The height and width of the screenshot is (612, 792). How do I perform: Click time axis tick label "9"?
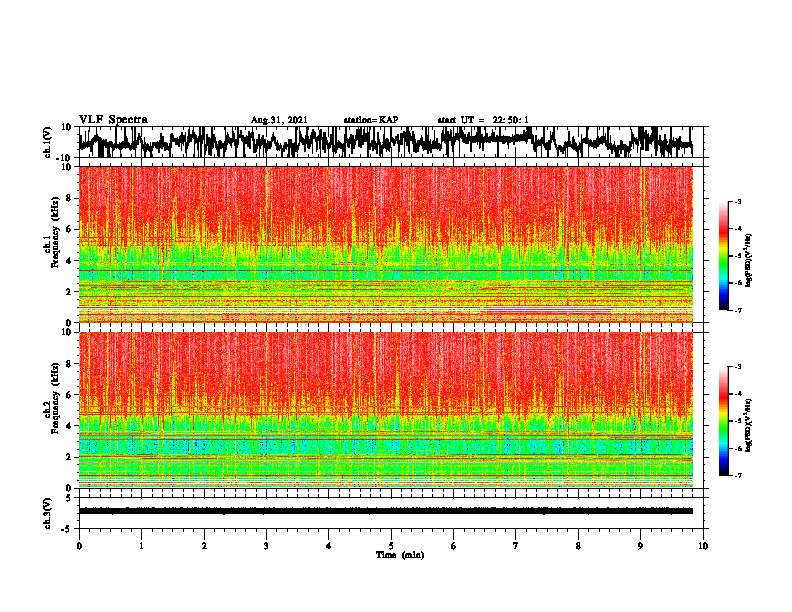[640, 546]
